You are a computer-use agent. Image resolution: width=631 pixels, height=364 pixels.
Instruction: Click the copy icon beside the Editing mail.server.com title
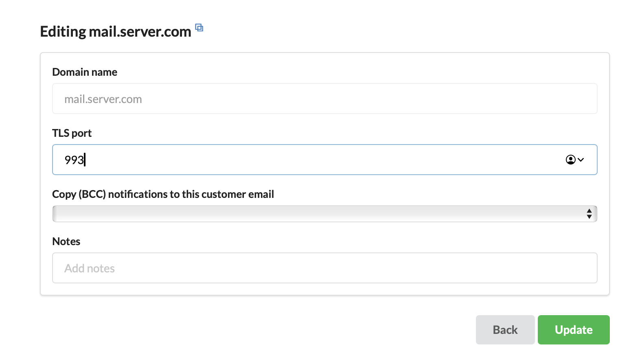pyautogui.click(x=199, y=28)
